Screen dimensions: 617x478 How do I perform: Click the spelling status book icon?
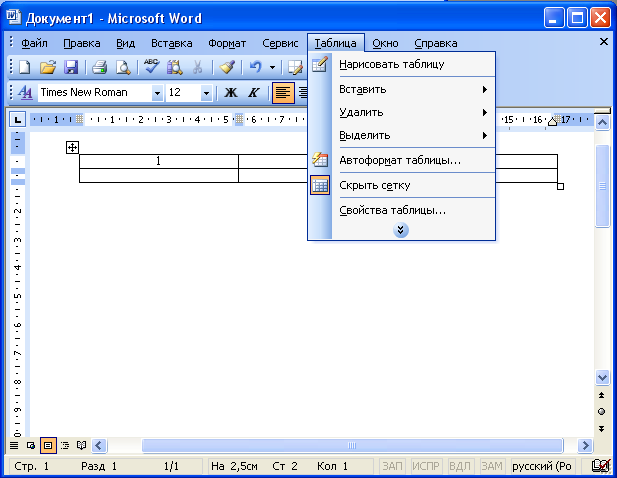click(601, 466)
